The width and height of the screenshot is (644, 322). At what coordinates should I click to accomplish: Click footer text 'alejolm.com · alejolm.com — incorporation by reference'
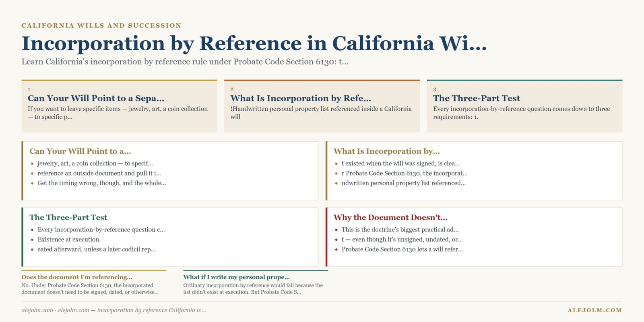click(x=114, y=310)
